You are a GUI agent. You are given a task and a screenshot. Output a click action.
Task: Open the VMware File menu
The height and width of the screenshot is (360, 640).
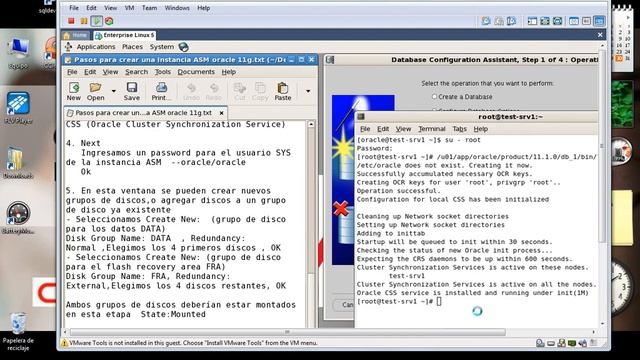[x=74, y=8]
